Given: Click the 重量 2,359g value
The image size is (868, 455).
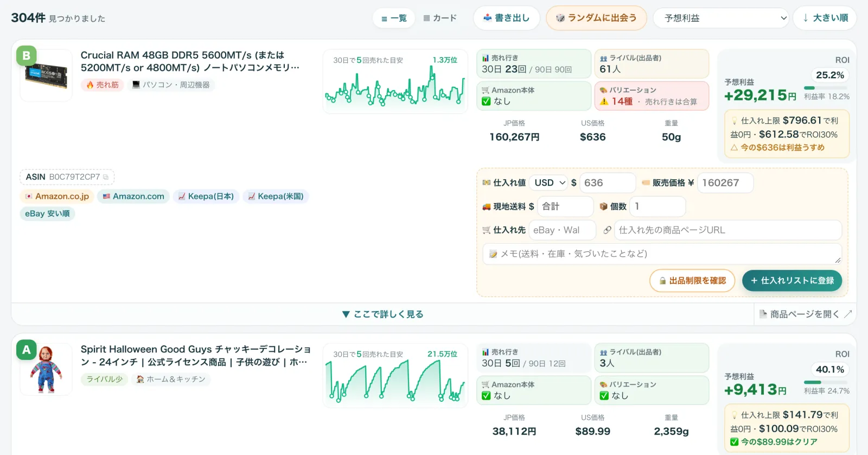Looking at the screenshot, I should pos(672,431).
